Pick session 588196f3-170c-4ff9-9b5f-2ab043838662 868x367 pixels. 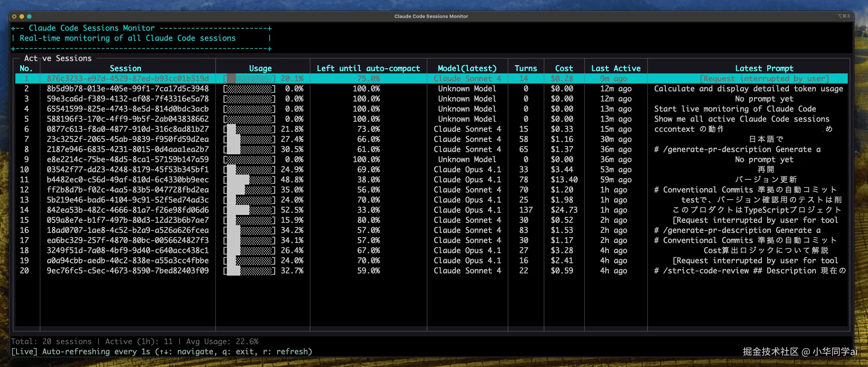431,119
